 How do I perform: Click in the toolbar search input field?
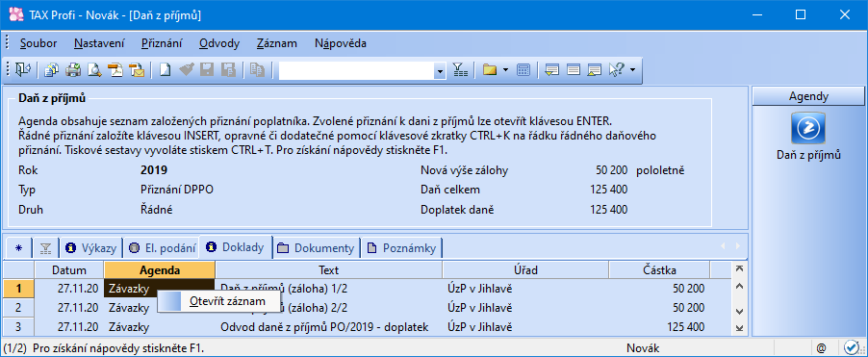(x=356, y=71)
